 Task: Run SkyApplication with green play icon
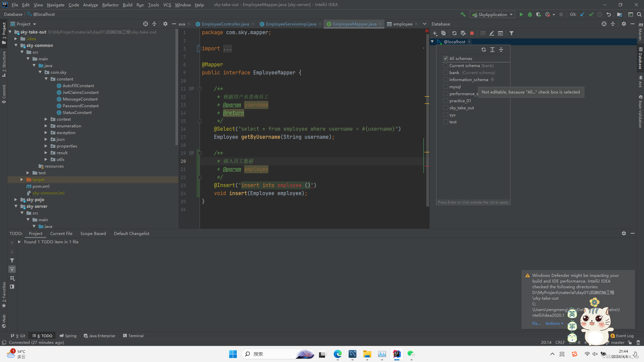[x=521, y=14]
